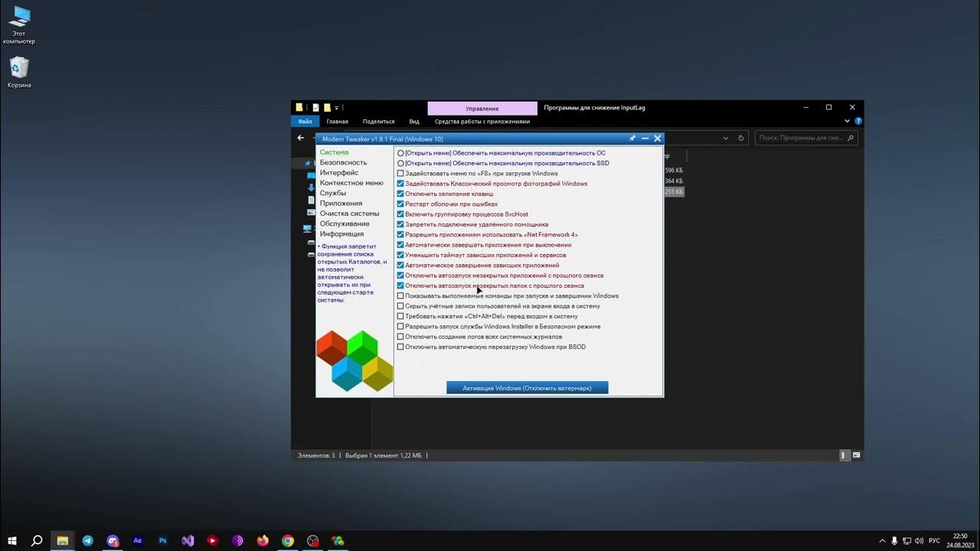Select Средства работы с приложениями tab
Image resolution: width=980 pixels, height=551 pixels.
pos(482,121)
